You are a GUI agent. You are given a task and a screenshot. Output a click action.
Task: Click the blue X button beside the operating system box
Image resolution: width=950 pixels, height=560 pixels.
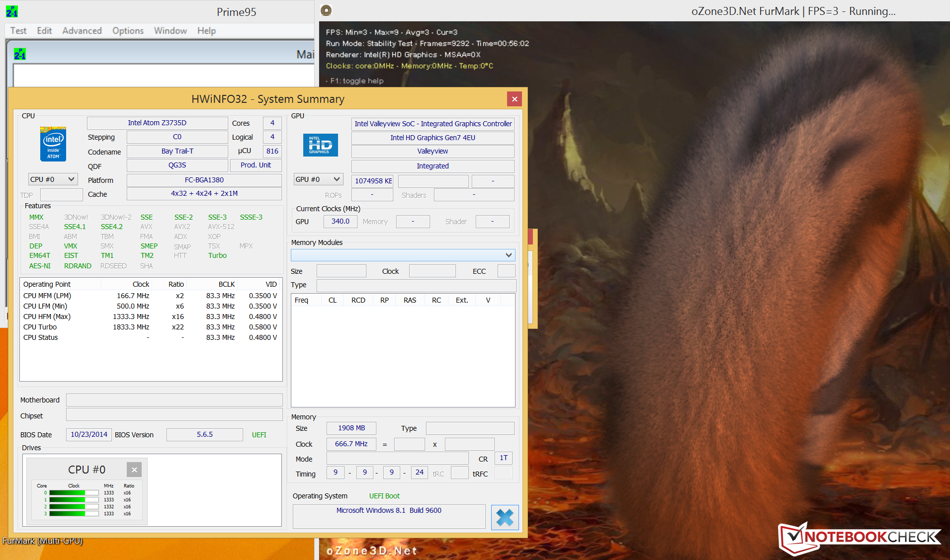(505, 517)
